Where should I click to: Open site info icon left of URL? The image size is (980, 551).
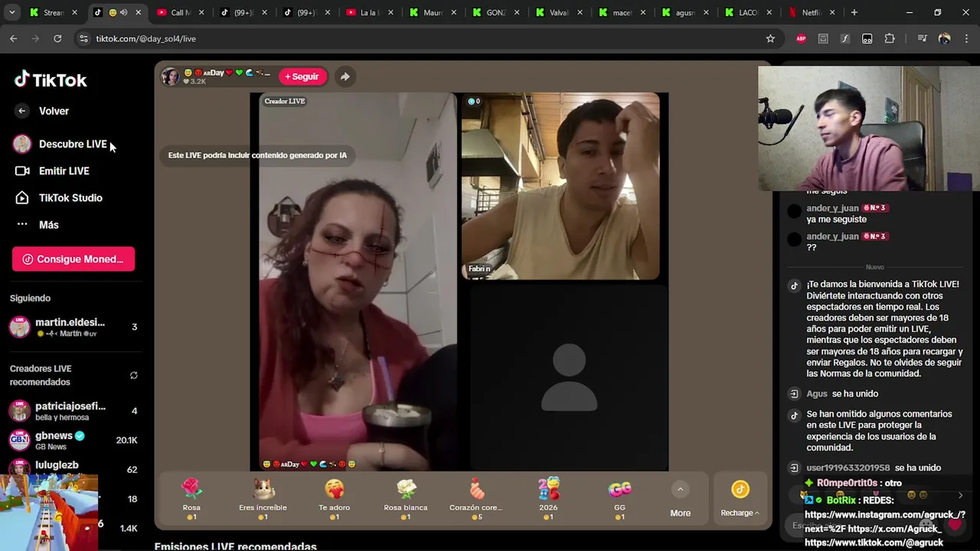tap(84, 38)
